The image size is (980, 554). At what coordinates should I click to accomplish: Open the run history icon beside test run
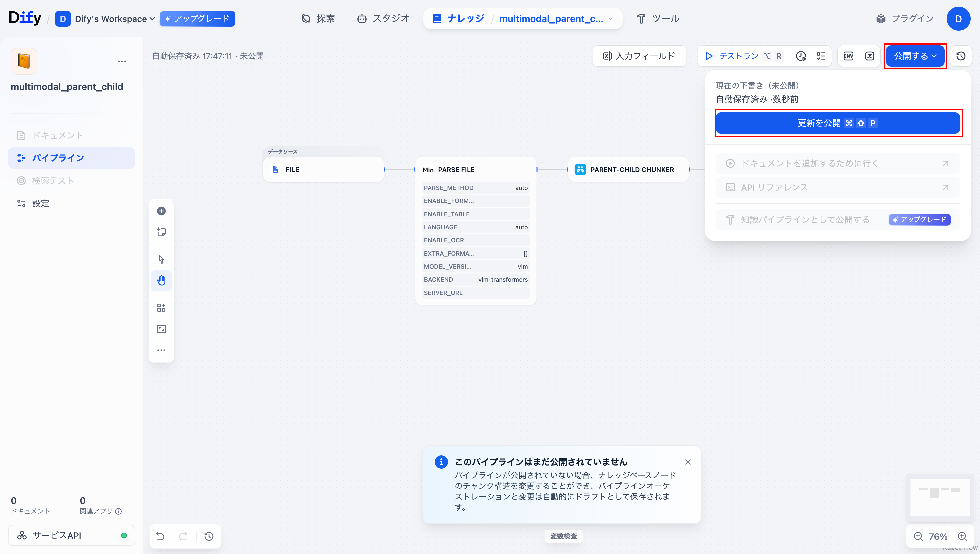(801, 56)
